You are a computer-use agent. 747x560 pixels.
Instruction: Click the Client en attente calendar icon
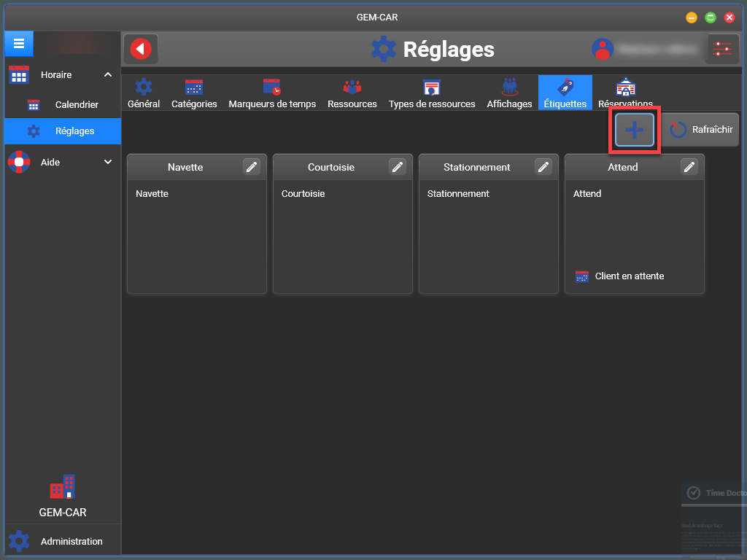[581, 276]
